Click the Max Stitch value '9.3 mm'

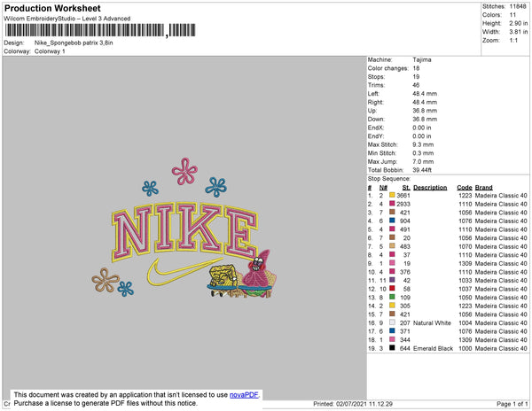point(422,144)
